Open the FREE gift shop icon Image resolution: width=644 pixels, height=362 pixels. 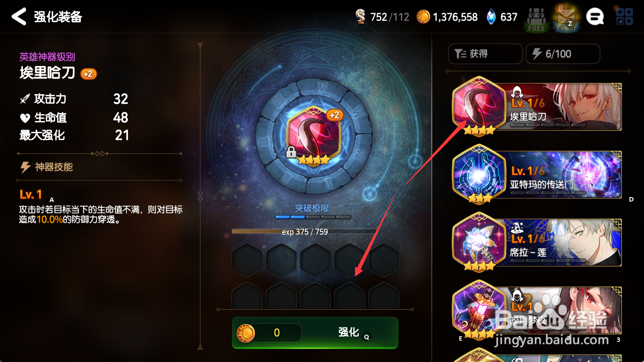click(x=536, y=19)
